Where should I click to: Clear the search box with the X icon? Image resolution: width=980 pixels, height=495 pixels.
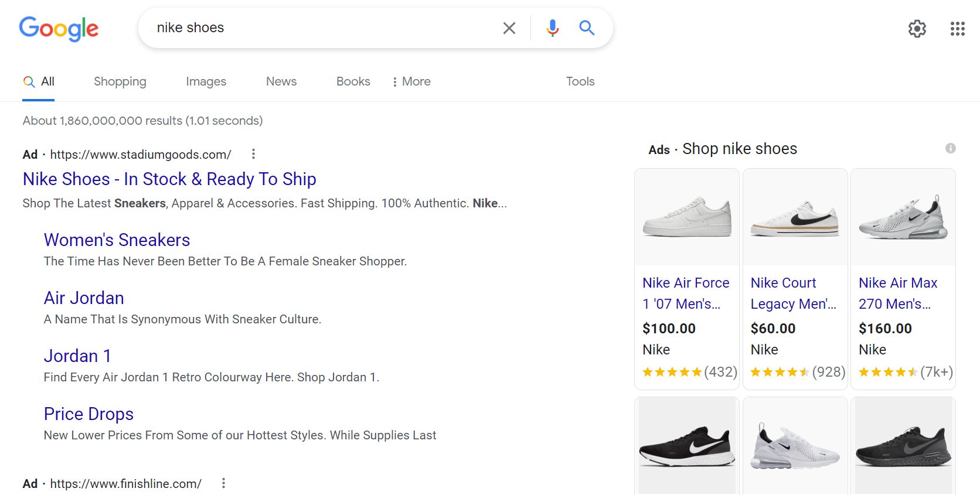click(x=509, y=28)
